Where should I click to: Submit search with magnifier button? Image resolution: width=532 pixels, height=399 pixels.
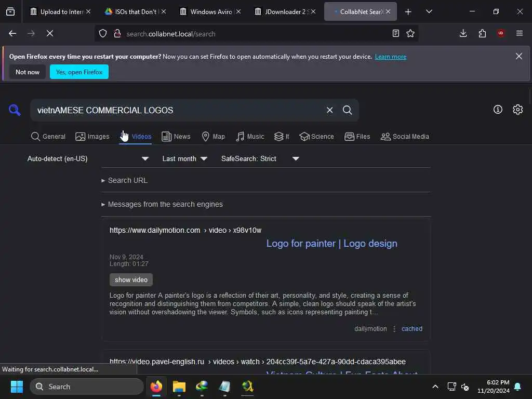tap(347, 110)
